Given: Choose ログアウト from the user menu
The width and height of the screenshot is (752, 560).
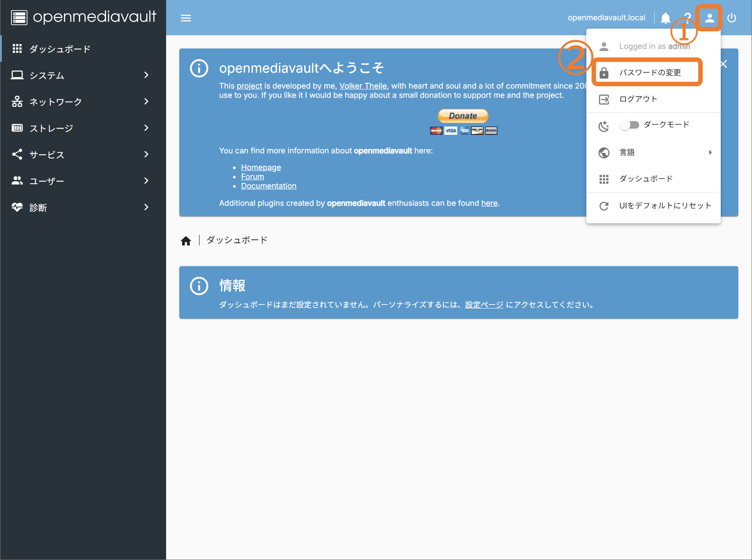Looking at the screenshot, I should (x=653, y=99).
